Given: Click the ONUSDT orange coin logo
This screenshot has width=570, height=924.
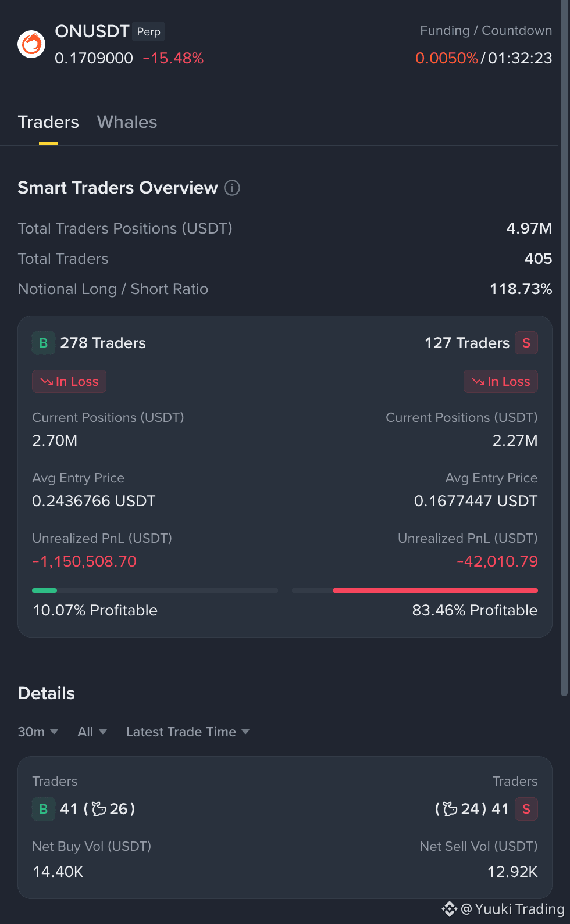Looking at the screenshot, I should click(31, 44).
